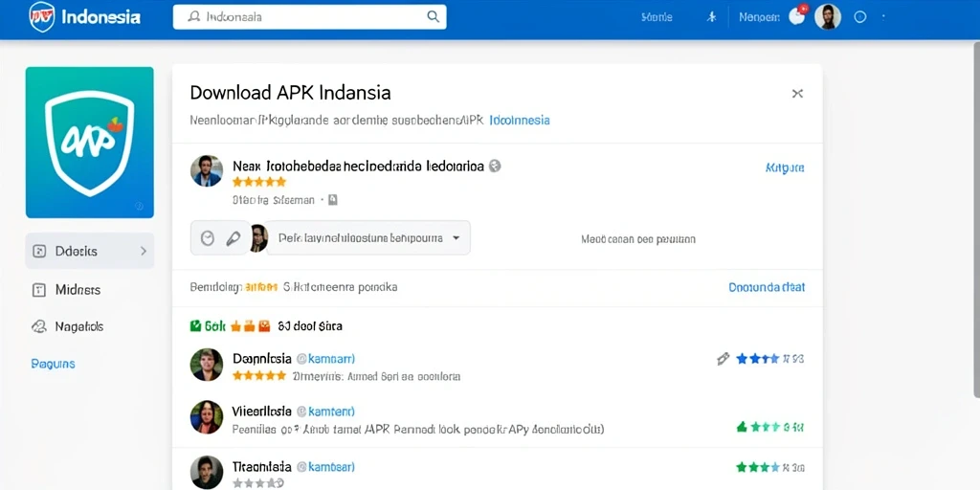Click the search magnifier icon in search bar
980x490 pixels.
click(433, 17)
